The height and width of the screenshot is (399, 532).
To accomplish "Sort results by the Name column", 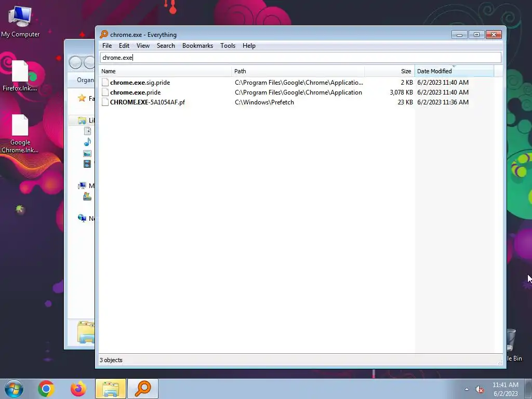I will tap(166, 71).
